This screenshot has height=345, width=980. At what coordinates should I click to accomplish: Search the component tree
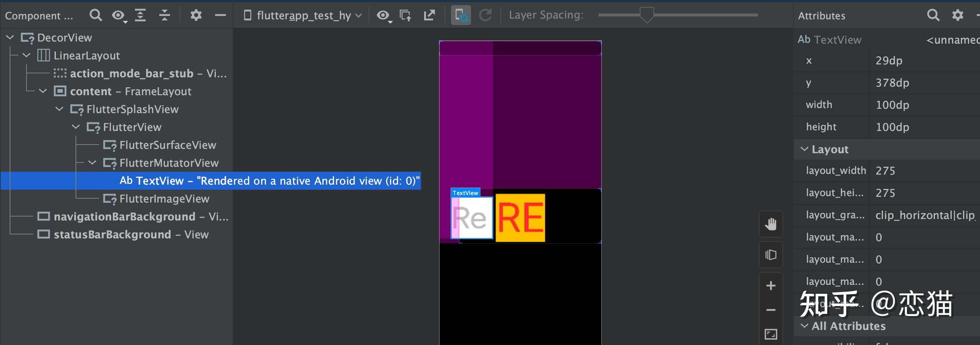pos(96,15)
